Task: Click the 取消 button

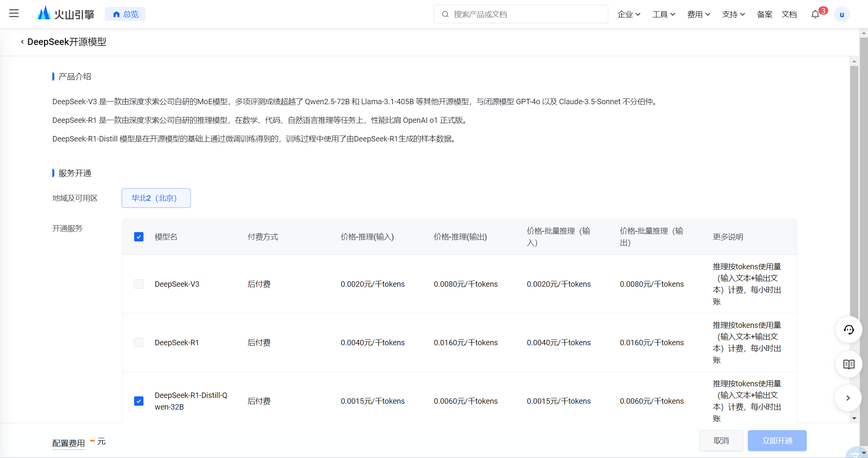Action: pyautogui.click(x=721, y=441)
